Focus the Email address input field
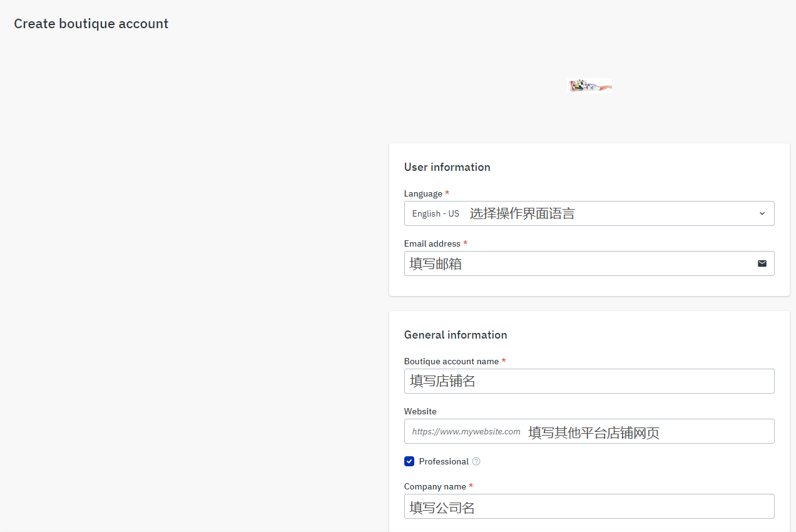The image size is (796, 532). tap(576, 263)
